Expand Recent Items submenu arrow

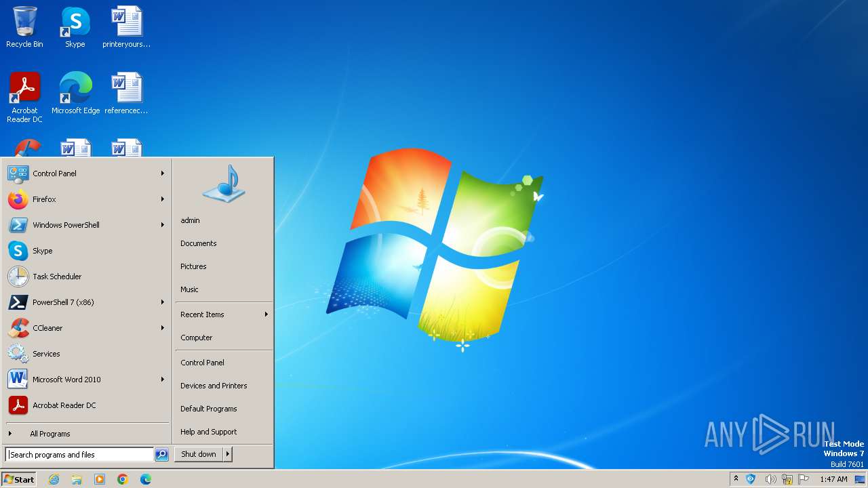pos(267,314)
